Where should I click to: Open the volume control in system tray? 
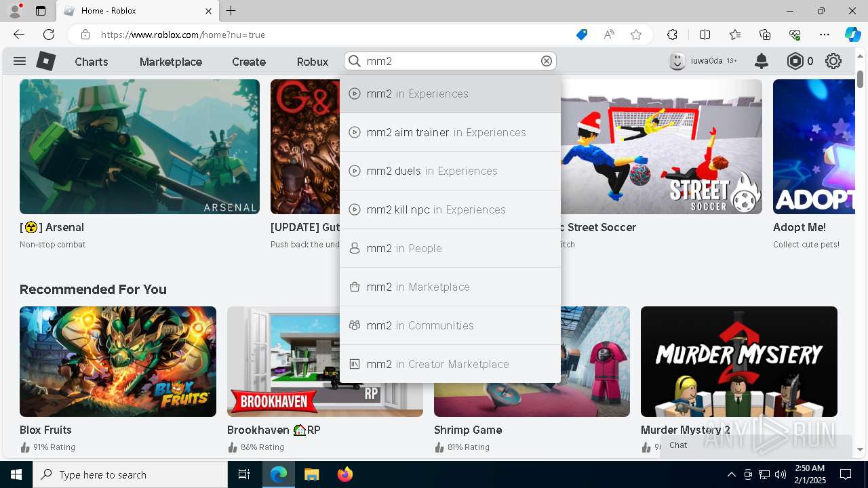(x=781, y=474)
